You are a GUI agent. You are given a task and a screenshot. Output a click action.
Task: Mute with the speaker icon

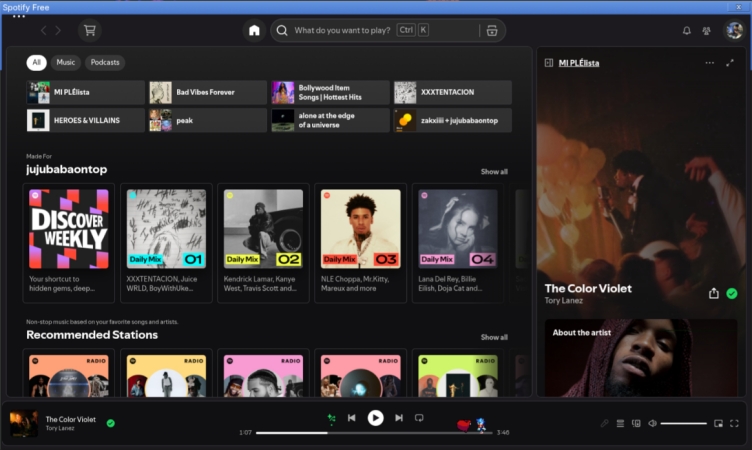pyautogui.click(x=652, y=423)
